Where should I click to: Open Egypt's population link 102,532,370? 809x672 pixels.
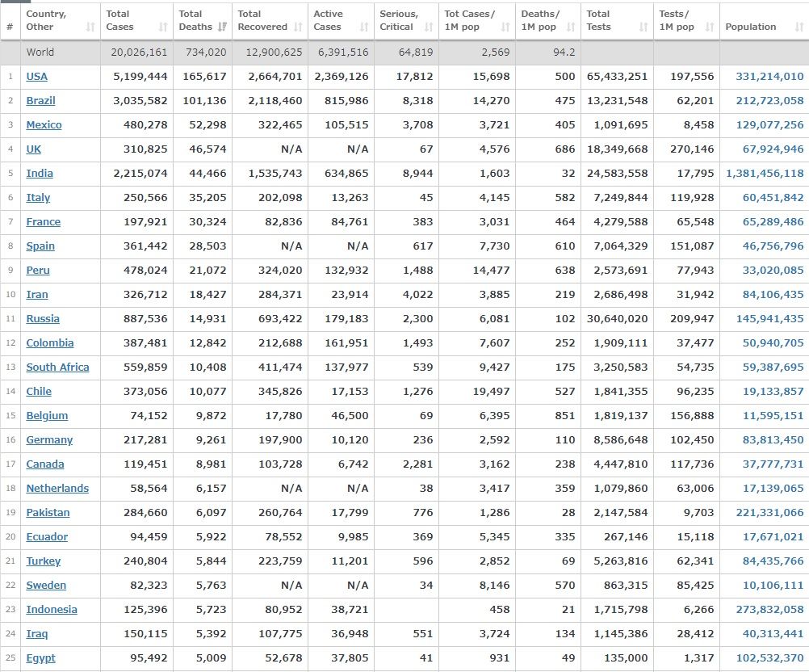click(x=769, y=658)
